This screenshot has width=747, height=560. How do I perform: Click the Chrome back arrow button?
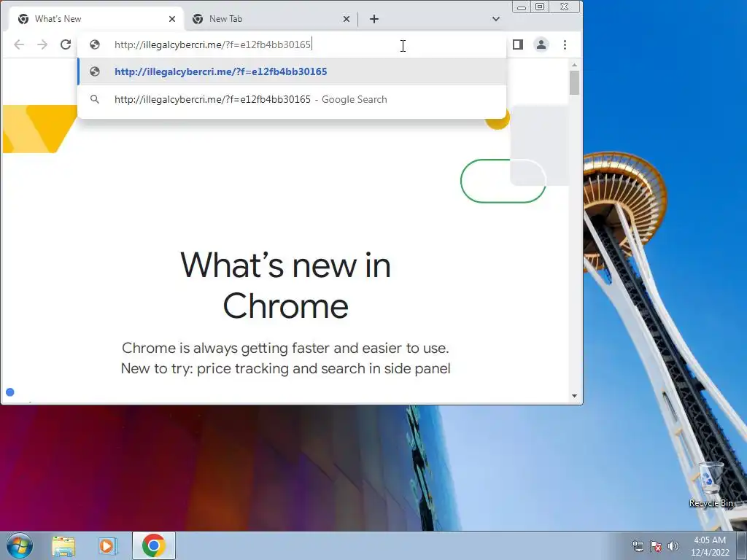click(19, 44)
